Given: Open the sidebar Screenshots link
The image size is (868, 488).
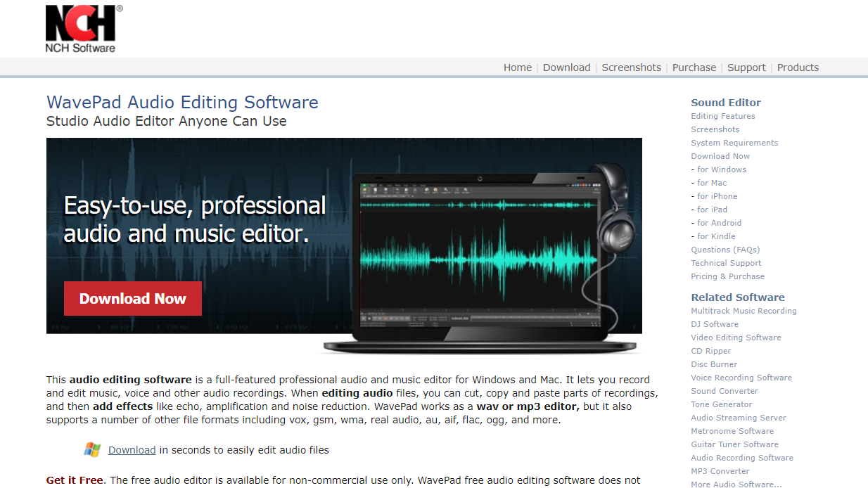Looking at the screenshot, I should (715, 129).
